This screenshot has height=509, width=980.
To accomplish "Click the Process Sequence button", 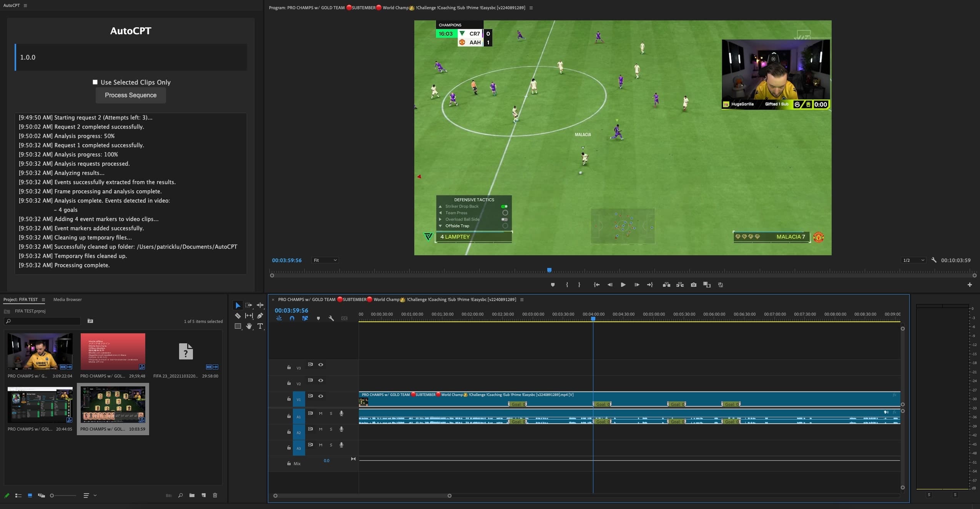I will tap(131, 95).
